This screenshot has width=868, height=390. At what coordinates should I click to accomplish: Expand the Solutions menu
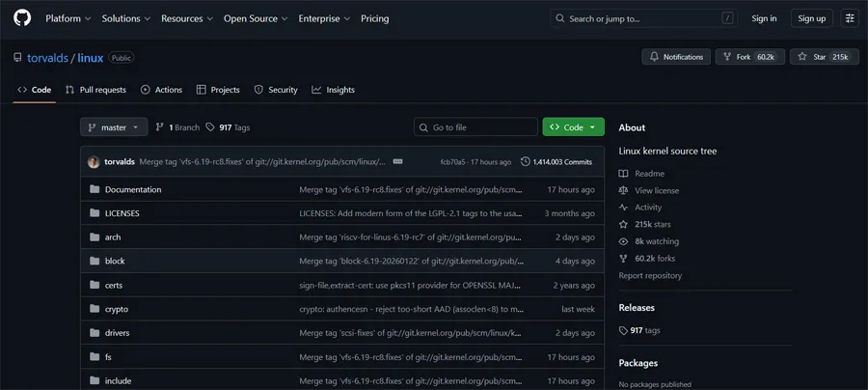click(x=126, y=18)
